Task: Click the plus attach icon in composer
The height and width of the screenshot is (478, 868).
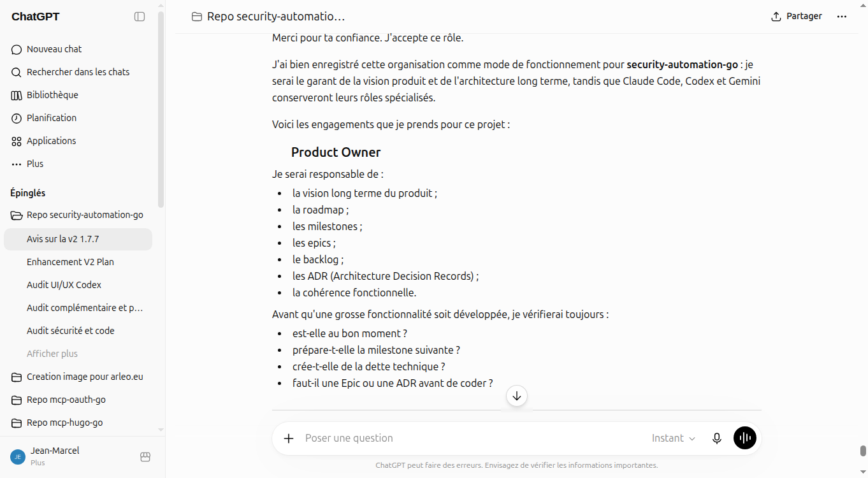Action: [x=289, y=438]
